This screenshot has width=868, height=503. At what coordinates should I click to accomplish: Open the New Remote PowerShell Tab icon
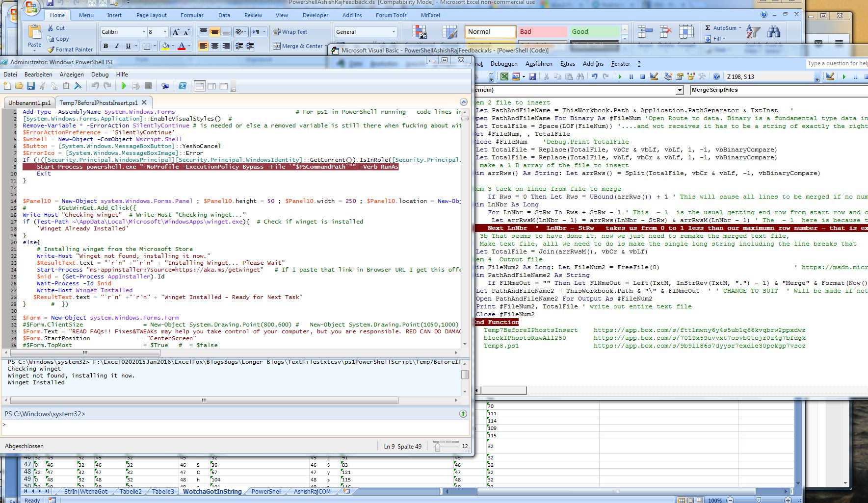pos(165,86)
